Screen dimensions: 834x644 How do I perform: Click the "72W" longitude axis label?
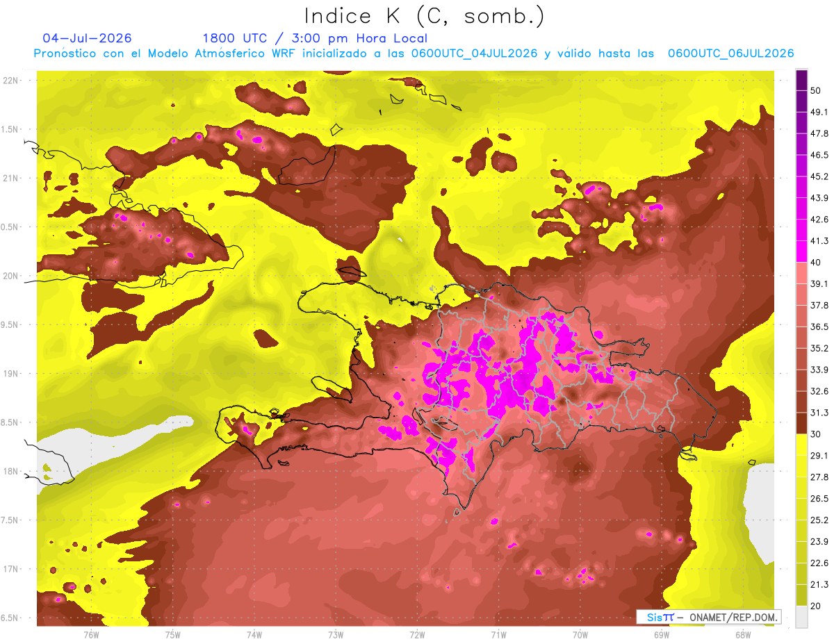pyautogui.click(x=417, y=635)
